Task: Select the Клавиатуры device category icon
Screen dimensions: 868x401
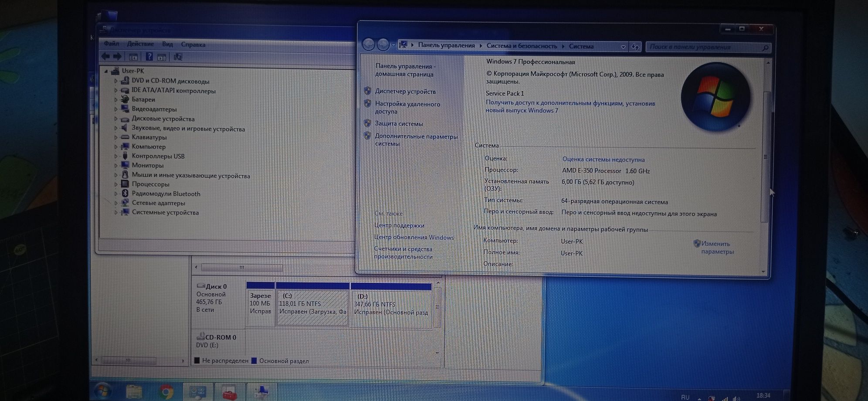Action: tap(125, 137)
